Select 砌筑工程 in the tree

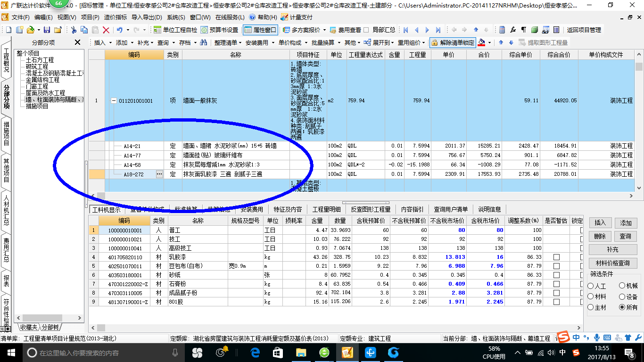click(x=36, y=67)
